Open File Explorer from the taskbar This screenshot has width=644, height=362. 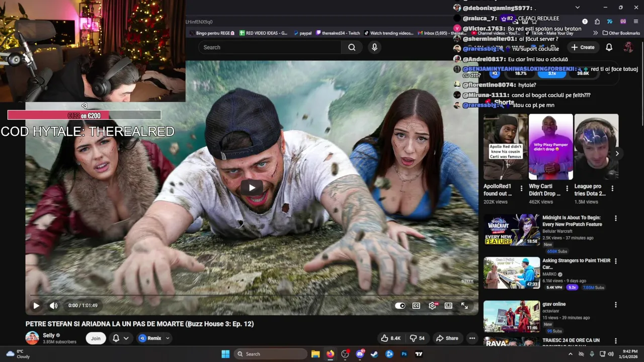[x=315, y=354]
